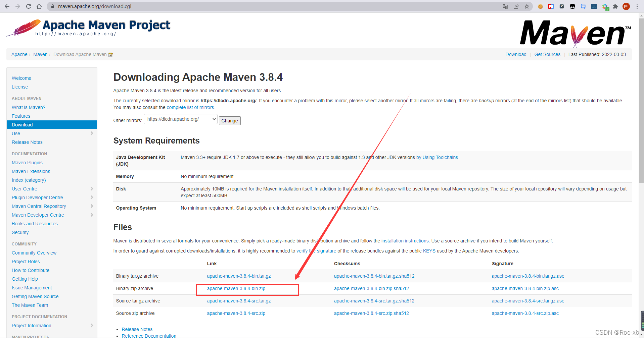Download apache-maven-3.8.4-bin.tar.gz
Screen dimensions: 644x338
point(239,276)
